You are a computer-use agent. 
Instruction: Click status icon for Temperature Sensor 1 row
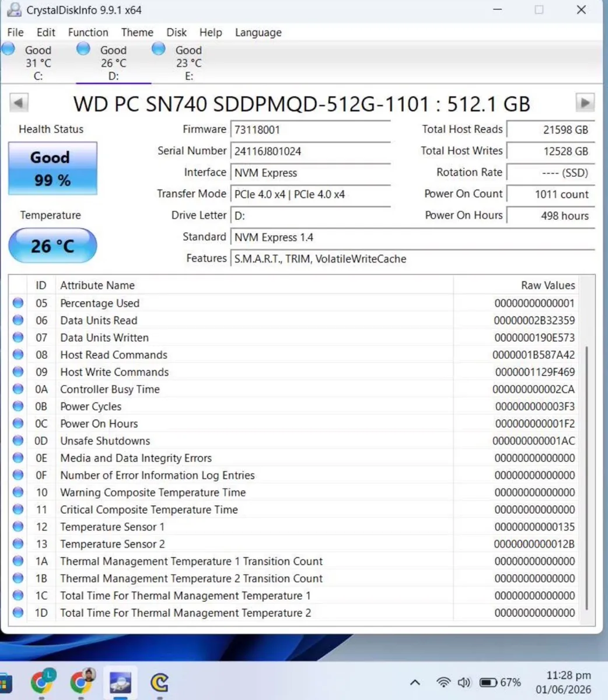click(18, 526)
